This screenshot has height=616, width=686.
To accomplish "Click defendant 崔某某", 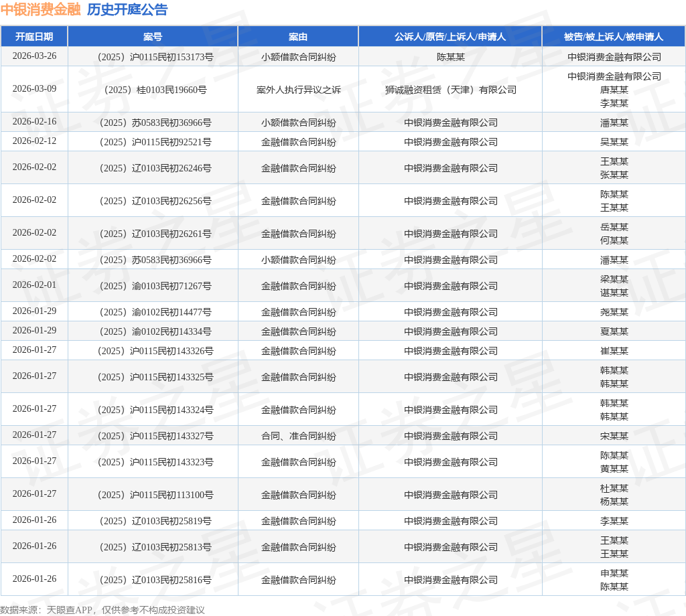I will tap(614, 351).
